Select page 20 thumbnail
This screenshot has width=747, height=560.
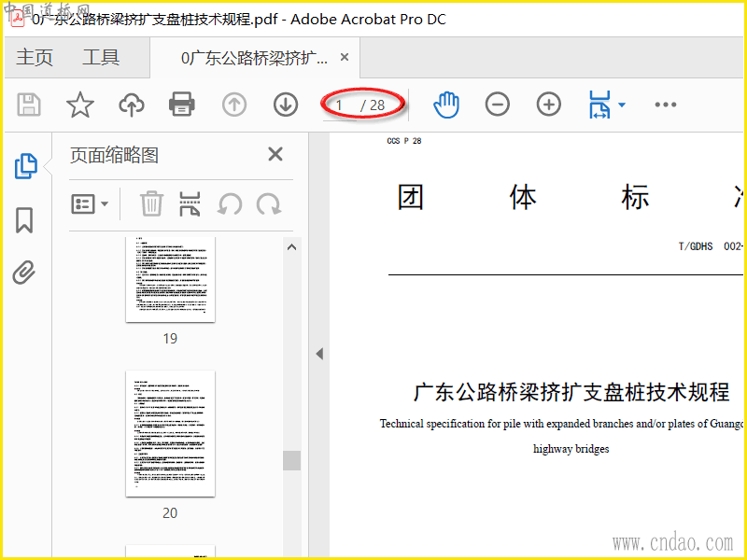pyautogui.click(x=171, y=434)
